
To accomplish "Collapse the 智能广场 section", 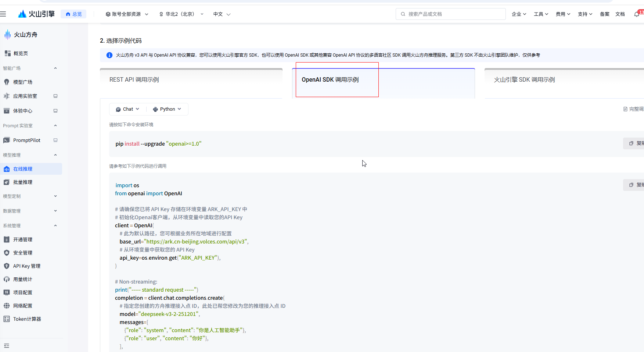I will coord(55,68).
